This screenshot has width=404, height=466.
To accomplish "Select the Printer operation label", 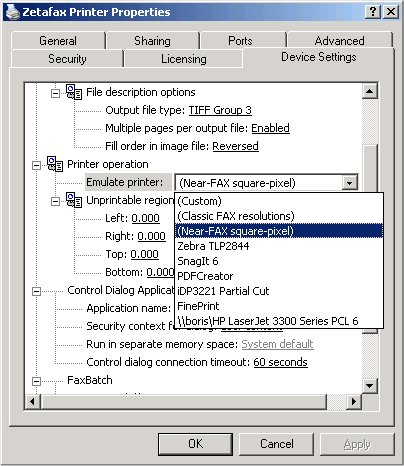I will (108, 164).
